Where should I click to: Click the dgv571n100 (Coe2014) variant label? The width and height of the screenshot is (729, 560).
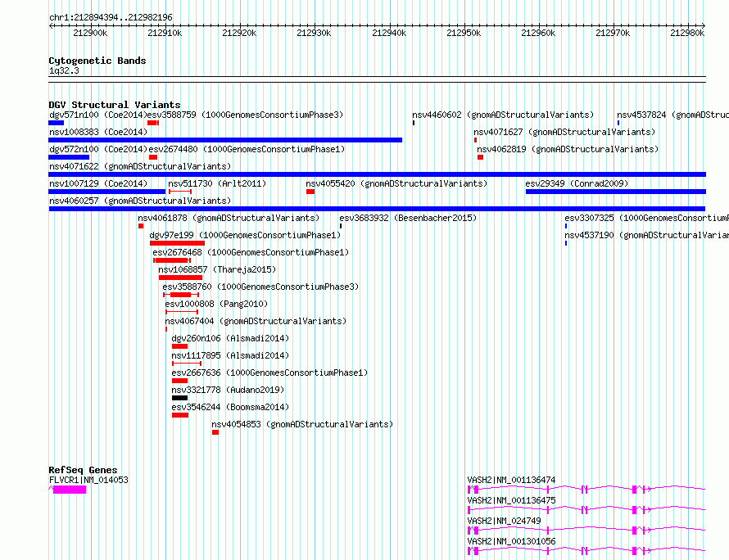click(x=98, y=115)
